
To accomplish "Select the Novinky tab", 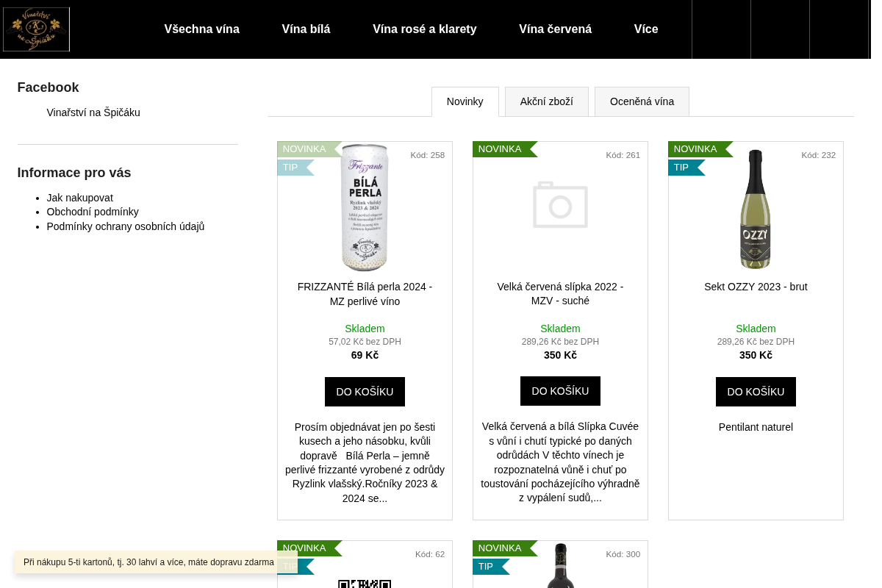I will (465, 101).
